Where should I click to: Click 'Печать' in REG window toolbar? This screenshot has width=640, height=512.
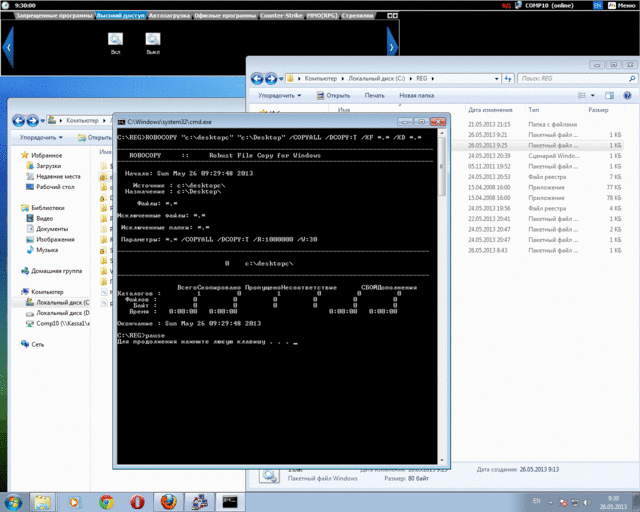click(x=374, y=96)
